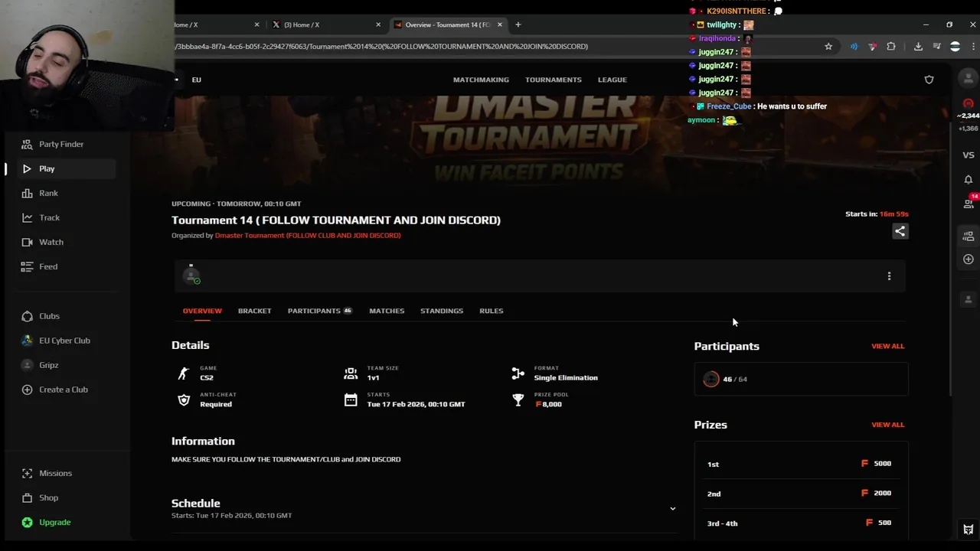Expand the Schedule section chevron

(673, 509)
